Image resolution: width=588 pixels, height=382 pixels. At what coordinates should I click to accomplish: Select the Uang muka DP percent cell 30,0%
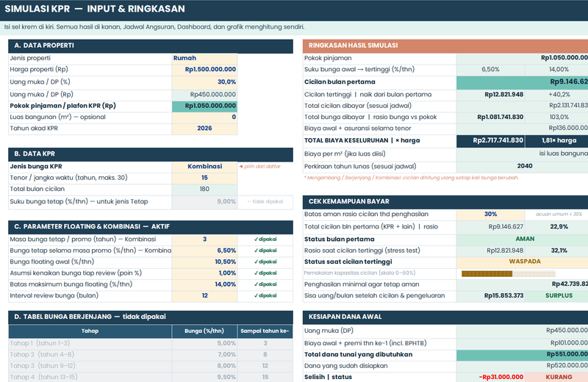pyautogui.click(x=204, y=82)
